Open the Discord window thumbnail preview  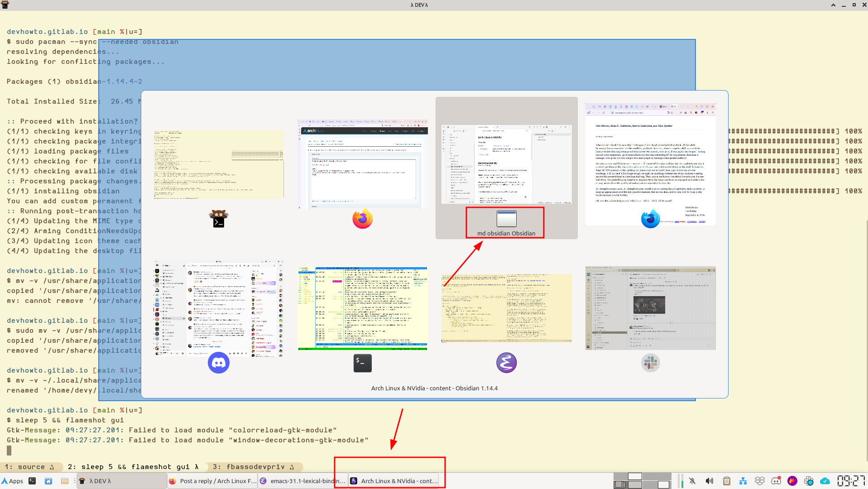tap(219, 308)
